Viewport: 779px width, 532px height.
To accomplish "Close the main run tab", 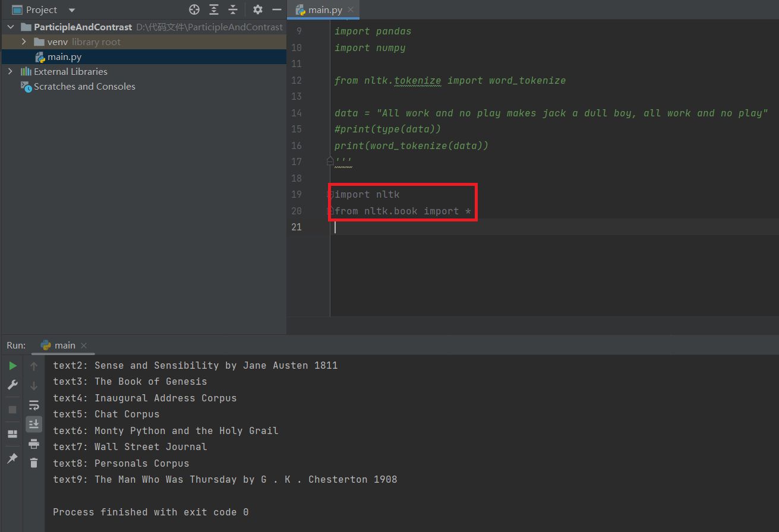I will click(x=84, y=346).
